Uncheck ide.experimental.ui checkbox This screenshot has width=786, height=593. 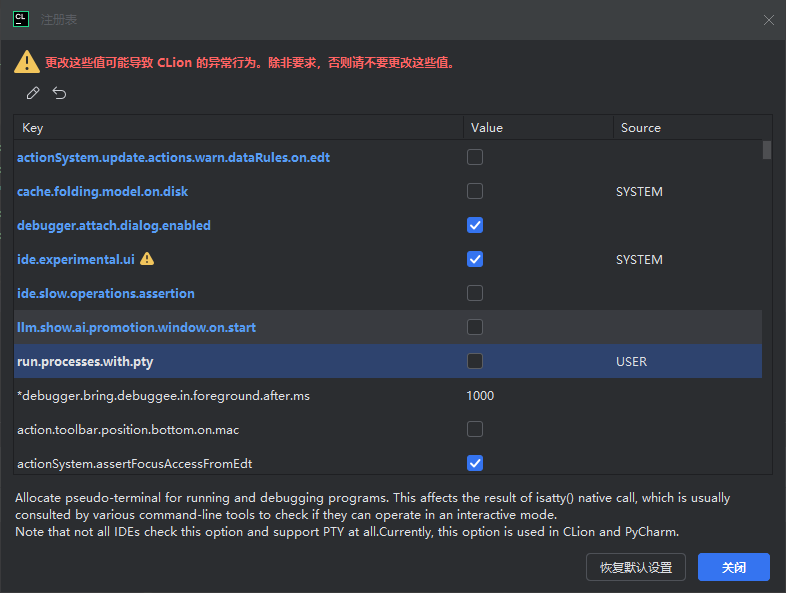point(475,259)
